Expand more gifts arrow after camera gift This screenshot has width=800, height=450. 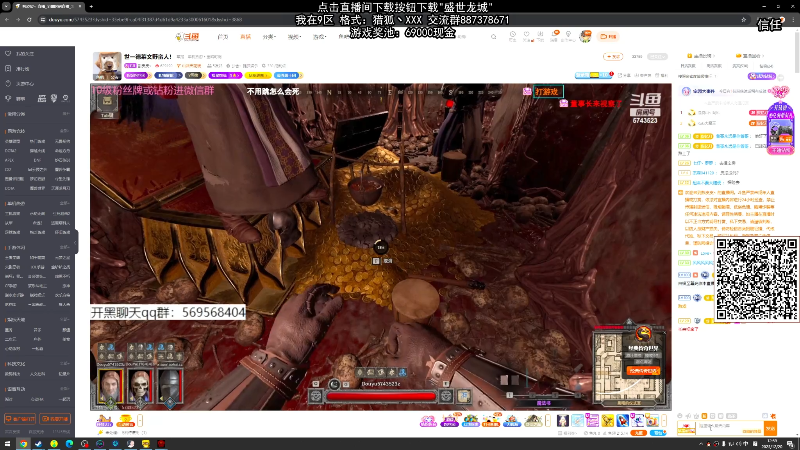tap(664, 420)
